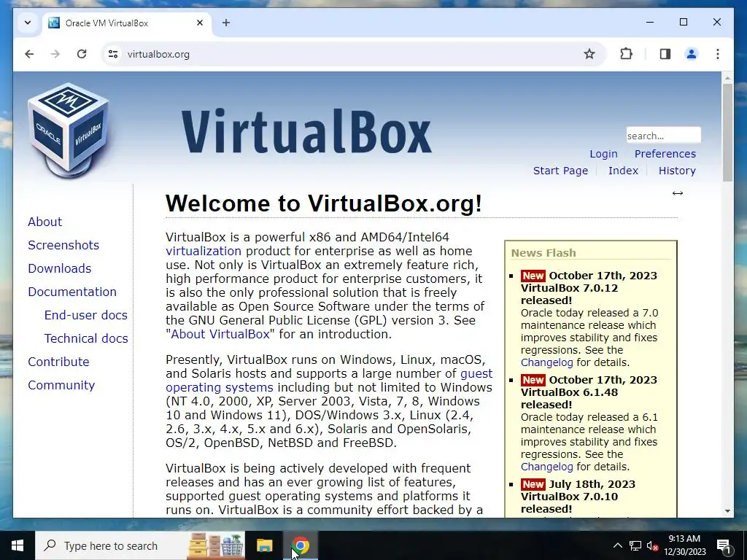
Task: Open Downloads in the sidebar
Action: [60, 268]
